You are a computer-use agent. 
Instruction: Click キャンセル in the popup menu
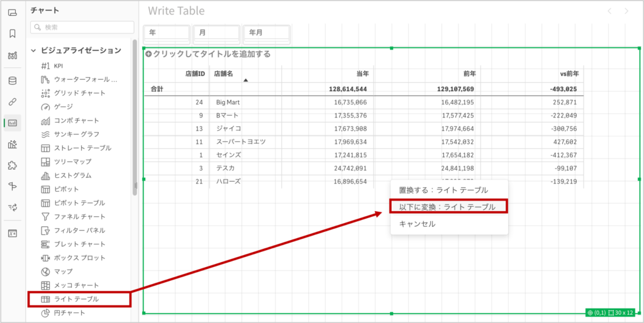(417, 224)
